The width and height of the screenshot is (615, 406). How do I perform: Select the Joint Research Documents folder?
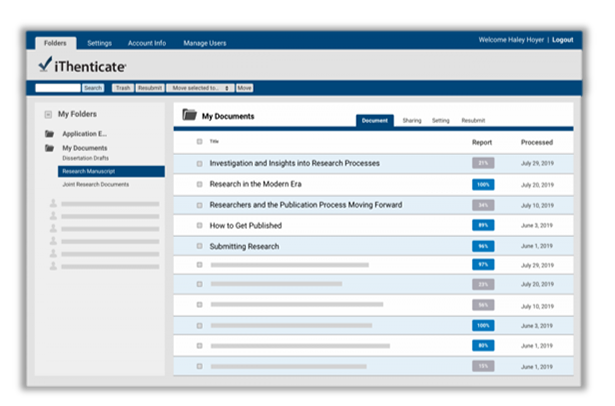(96, 184)
